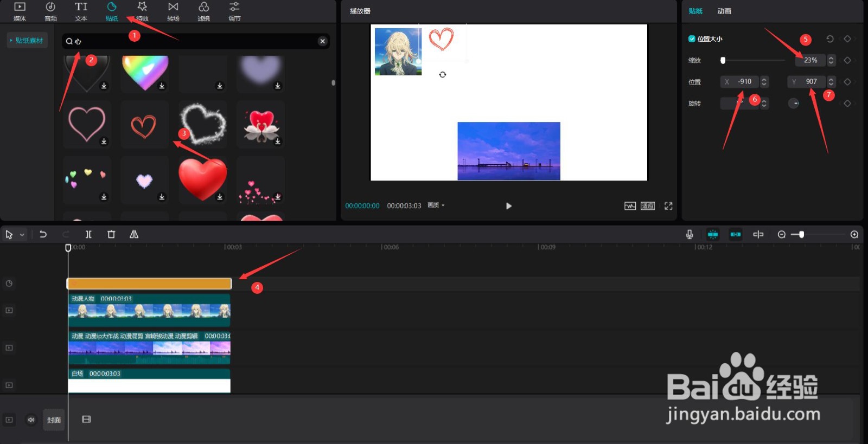Expand the 贴纸素材 sticker category
The height and width of the screenshot is (444, 868).
click(27, 41)
